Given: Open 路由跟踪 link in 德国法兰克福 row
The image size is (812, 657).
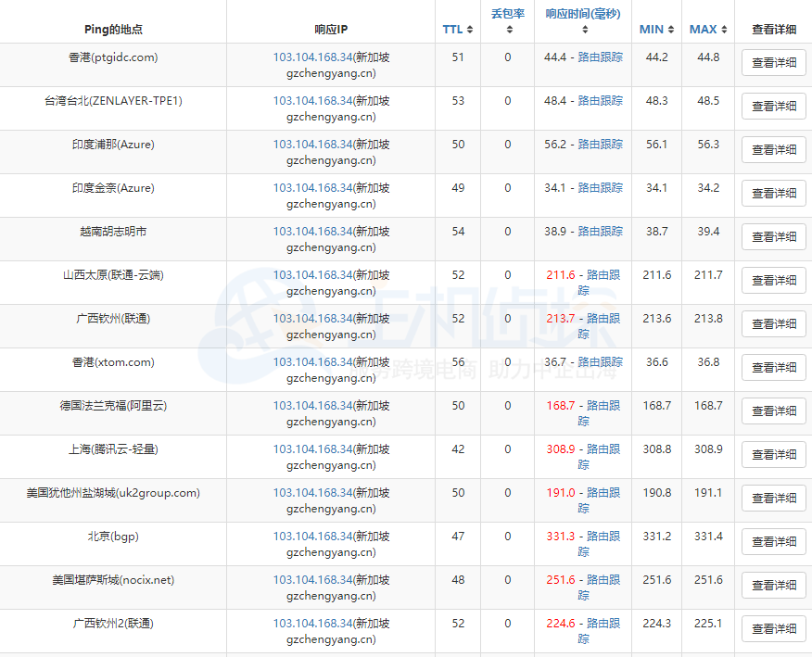Looking at the screenshot, I should 603,405.
